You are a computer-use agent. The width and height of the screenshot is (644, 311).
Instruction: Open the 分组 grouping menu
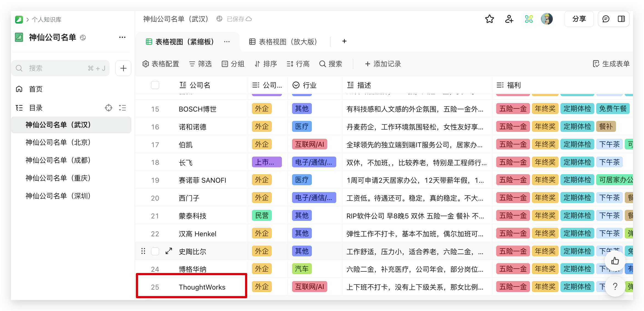coord(233,64)
